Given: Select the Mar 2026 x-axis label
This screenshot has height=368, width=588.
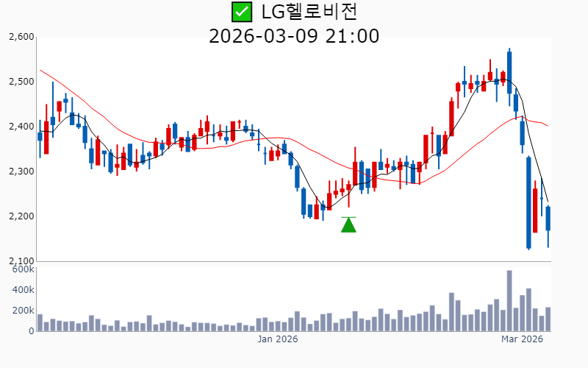Looking at the screenshot, I should click(522, 339).
